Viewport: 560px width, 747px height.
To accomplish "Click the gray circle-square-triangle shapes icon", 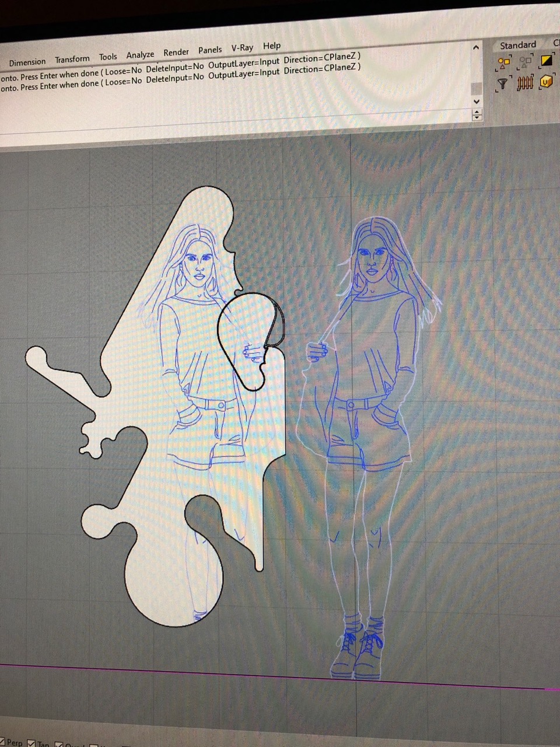I will pos(525,61).
